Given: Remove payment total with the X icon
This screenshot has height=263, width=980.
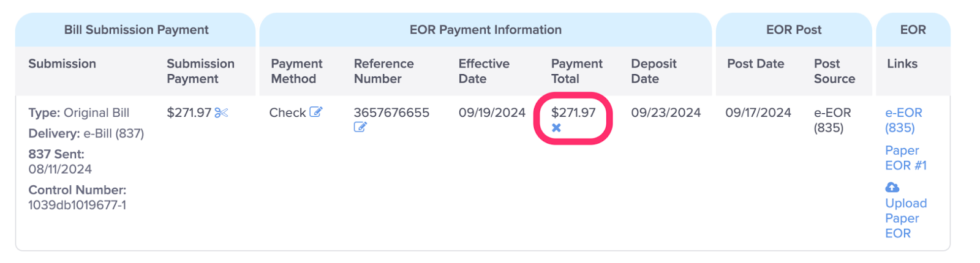Looking at the screenshot, I should [556, 128].
